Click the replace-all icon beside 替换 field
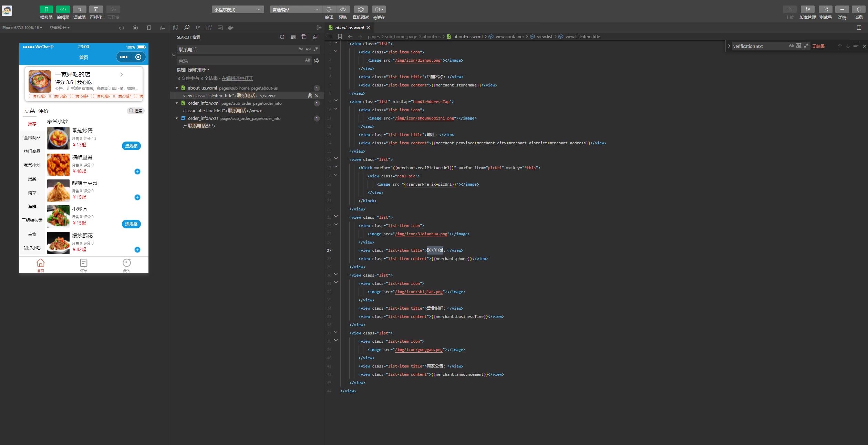 tap(316, 61)
